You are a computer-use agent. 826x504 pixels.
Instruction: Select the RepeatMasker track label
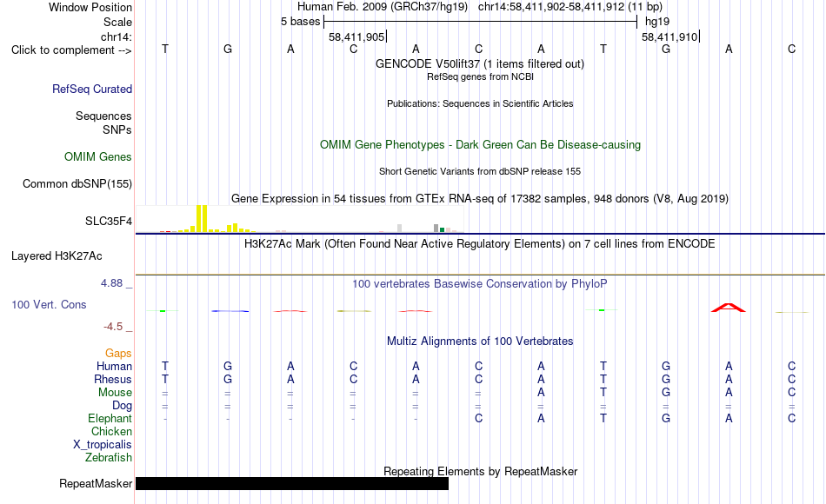click(96, 483)
